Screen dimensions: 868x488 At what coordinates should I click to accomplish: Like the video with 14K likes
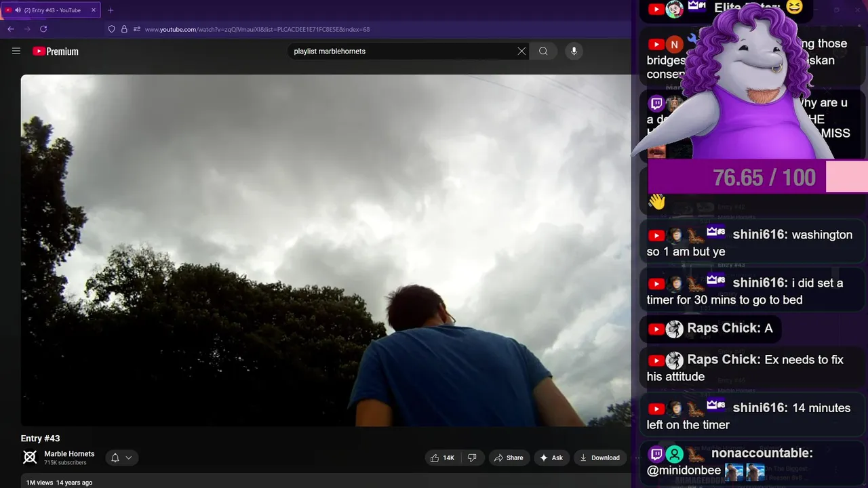[x=442, y=458]
